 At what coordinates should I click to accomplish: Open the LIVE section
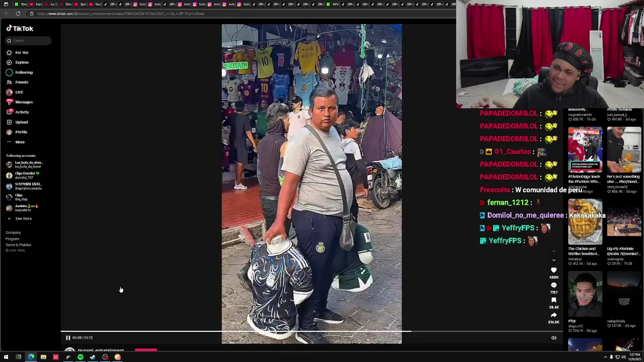tap(15, 92)
